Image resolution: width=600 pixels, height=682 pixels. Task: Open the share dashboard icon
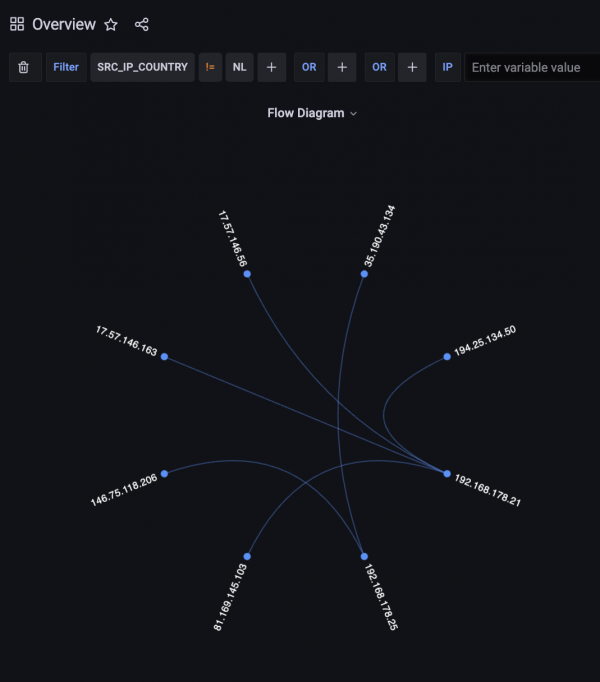[142, 24]
